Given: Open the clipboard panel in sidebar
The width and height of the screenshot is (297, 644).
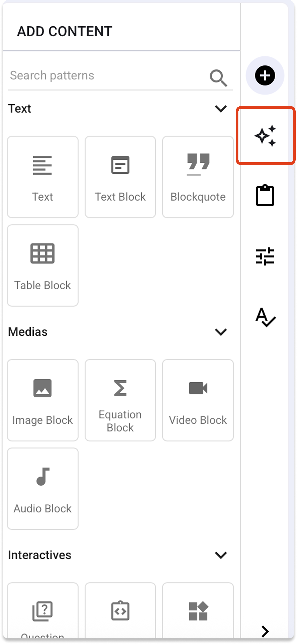Looking at the screenshot, I should click(x=265, y=195).
